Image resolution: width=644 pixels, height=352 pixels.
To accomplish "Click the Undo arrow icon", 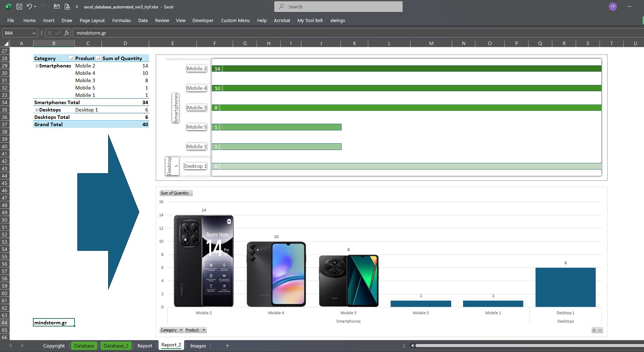I will pos(29,7).
